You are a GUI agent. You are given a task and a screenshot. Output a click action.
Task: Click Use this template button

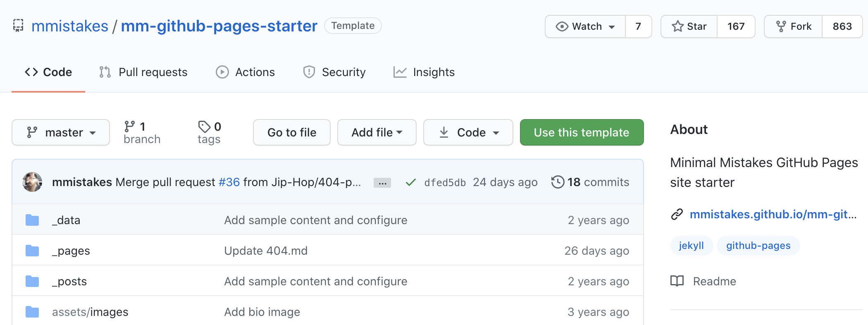coord(582,132)
